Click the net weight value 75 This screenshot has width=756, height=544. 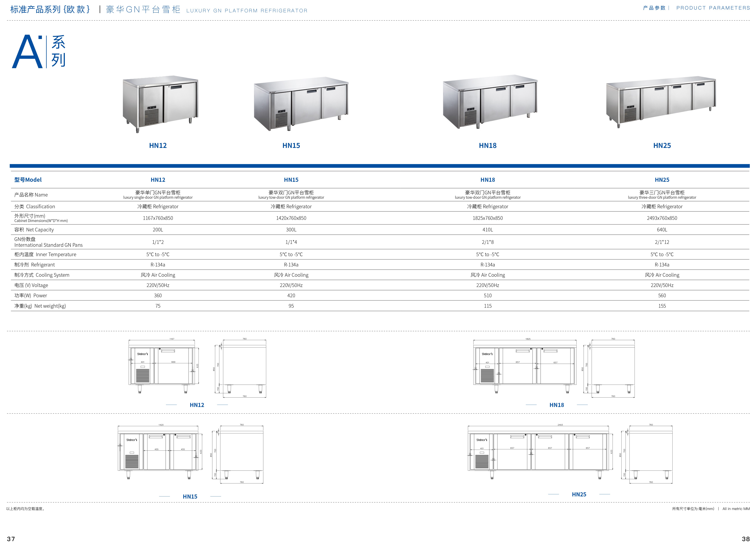(158, 306)
